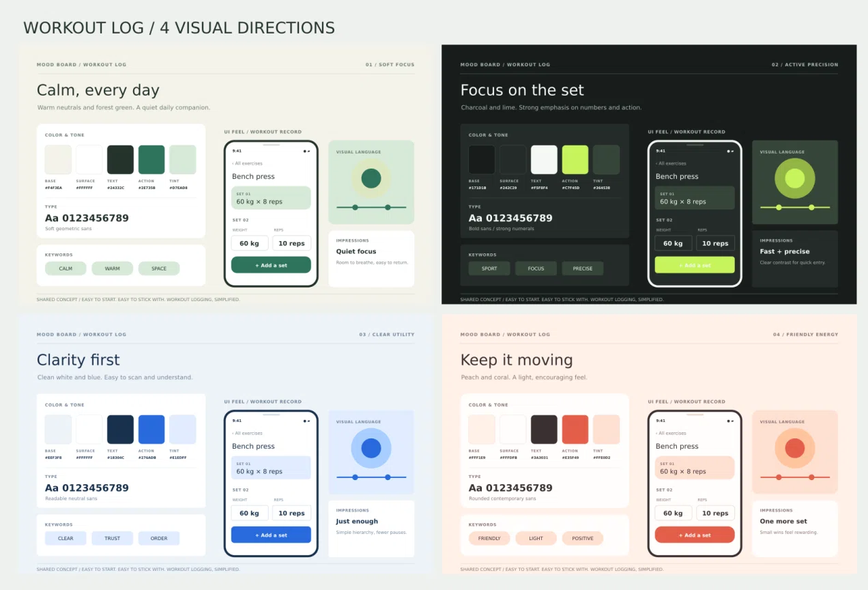Viewport: 868px width, 590px height.
Task: Go back via 'All exercises' in Clarity phone
Action: [x=247, y=434]
